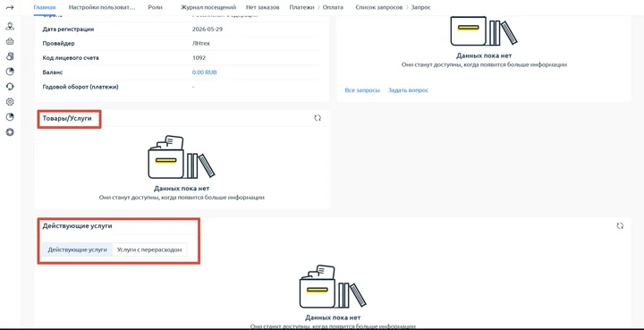Click the Дата регистрации label
The width and height of the screenshot is (644, 330).
point(68,30)
